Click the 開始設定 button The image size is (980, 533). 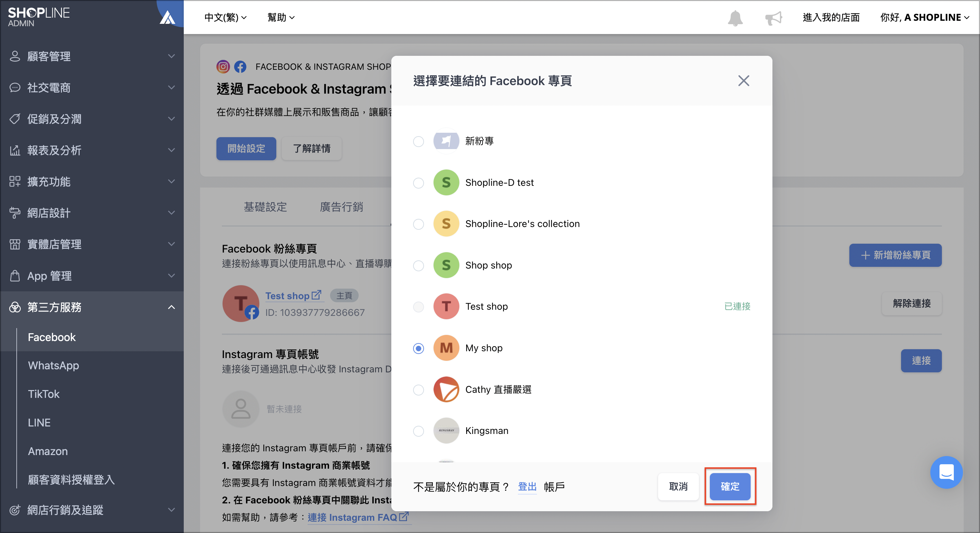pyautogui.click(x=246, y=148)
